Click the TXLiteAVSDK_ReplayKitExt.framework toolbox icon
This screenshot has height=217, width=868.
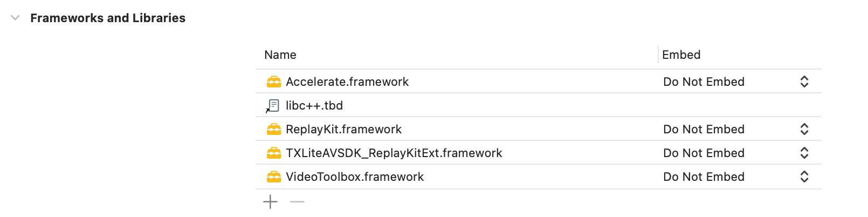pos(274,153)
